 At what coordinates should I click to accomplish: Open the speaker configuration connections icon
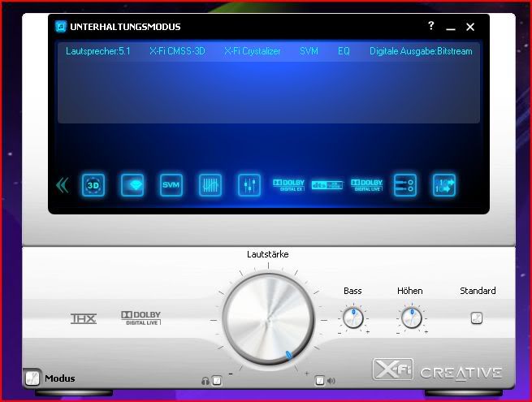coord(405,185)
